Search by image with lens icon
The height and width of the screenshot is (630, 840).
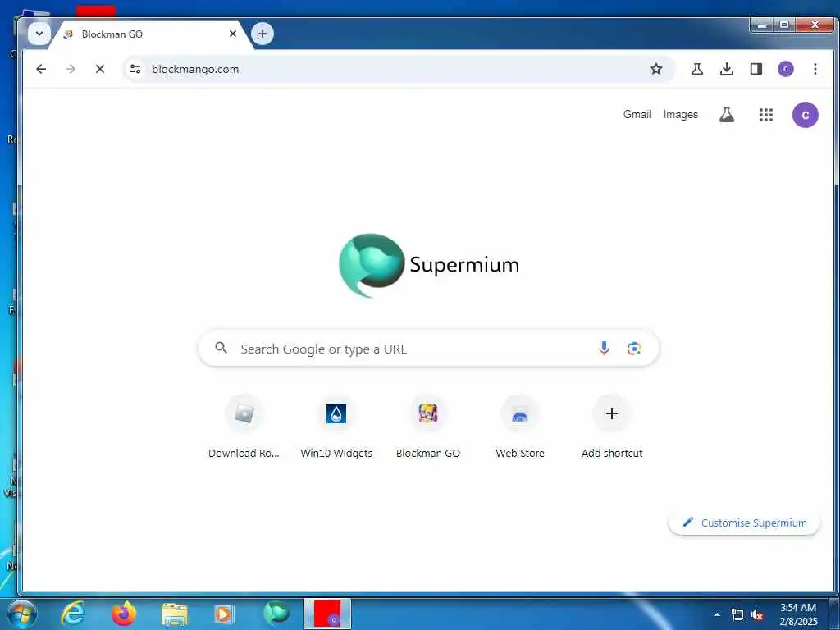(x=634, y=348)
